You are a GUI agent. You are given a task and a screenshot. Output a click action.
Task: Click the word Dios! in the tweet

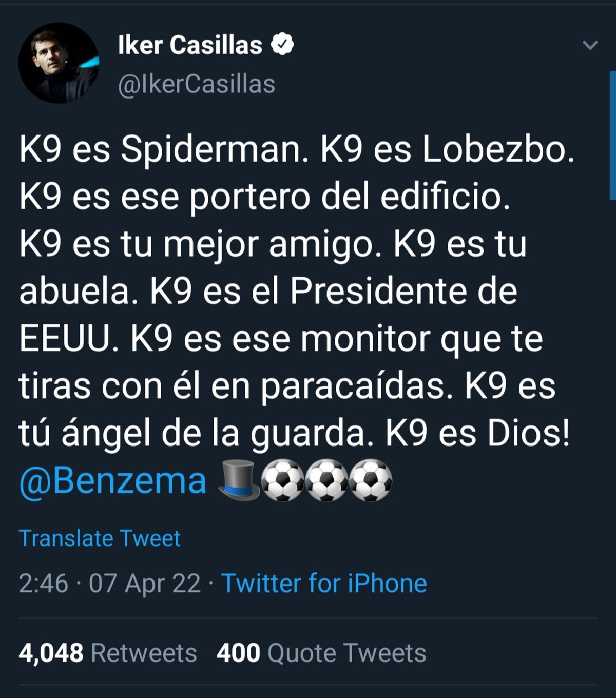tap(528, 434)
